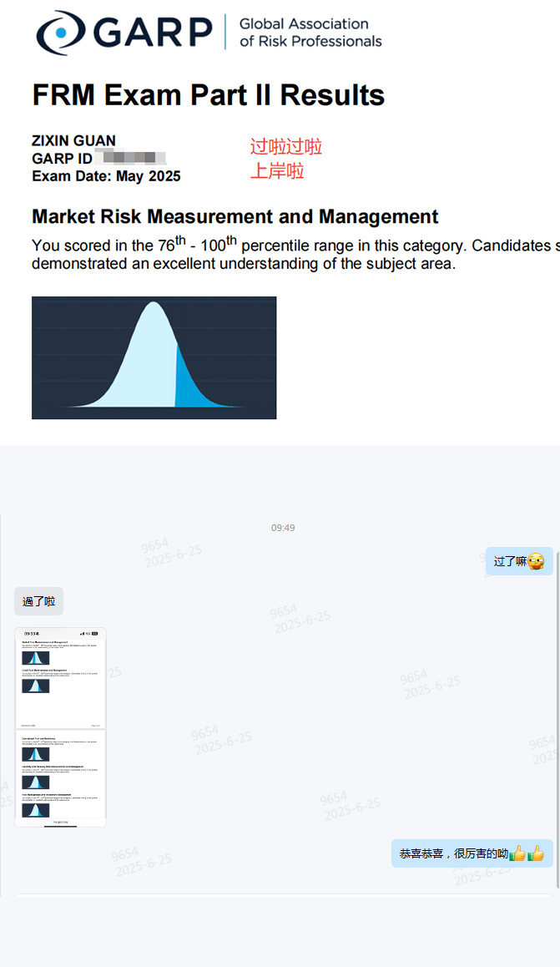Click the red annotation "上岸啦"

(277, 171)
